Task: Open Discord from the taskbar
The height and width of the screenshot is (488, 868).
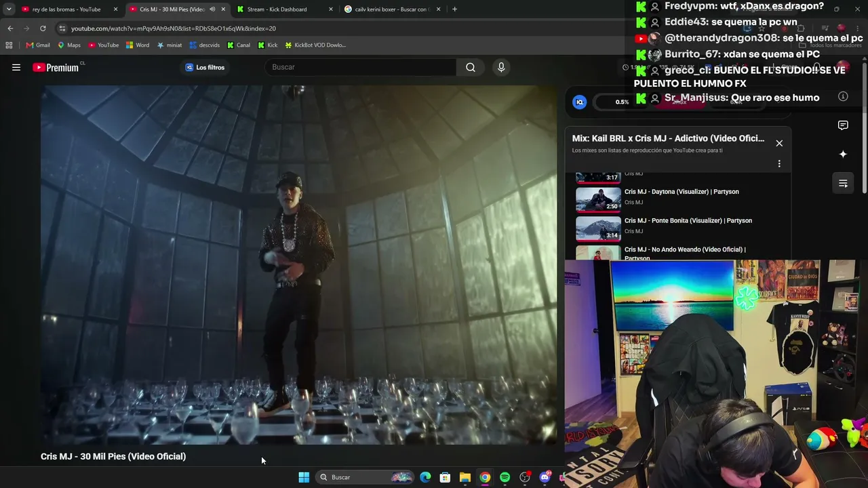Action: coord(545,477)
